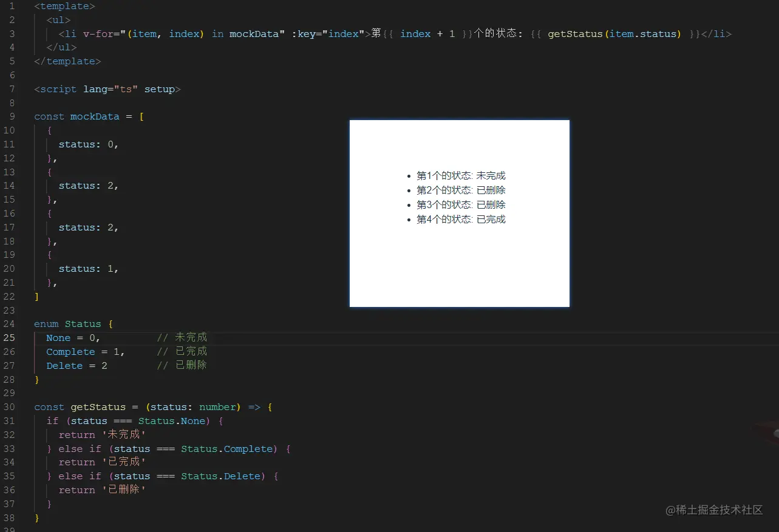Image resolution: width=779 pixels, height=532 pixels.
Task: Click the "return '已完成'" statement
Action: point(102,462)
